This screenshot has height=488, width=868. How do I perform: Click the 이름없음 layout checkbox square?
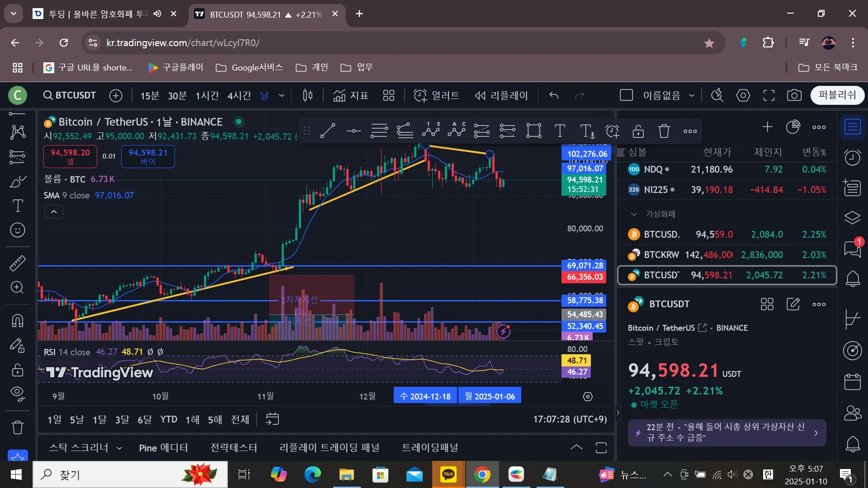point(626,95)
